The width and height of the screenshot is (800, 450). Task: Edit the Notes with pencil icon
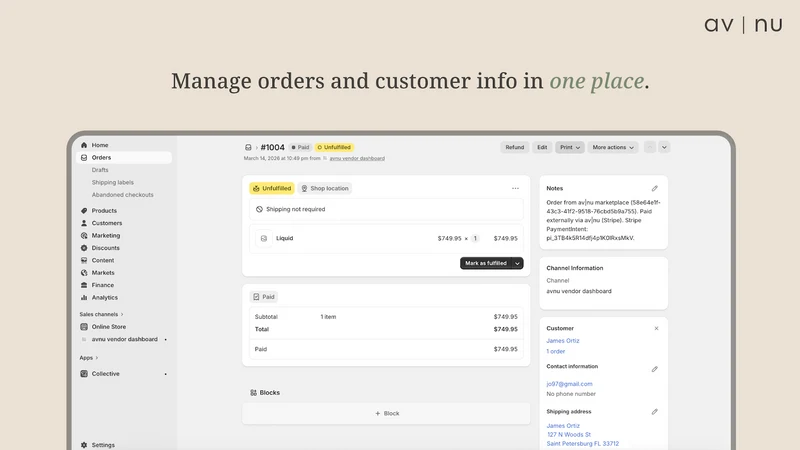(655, 188)
